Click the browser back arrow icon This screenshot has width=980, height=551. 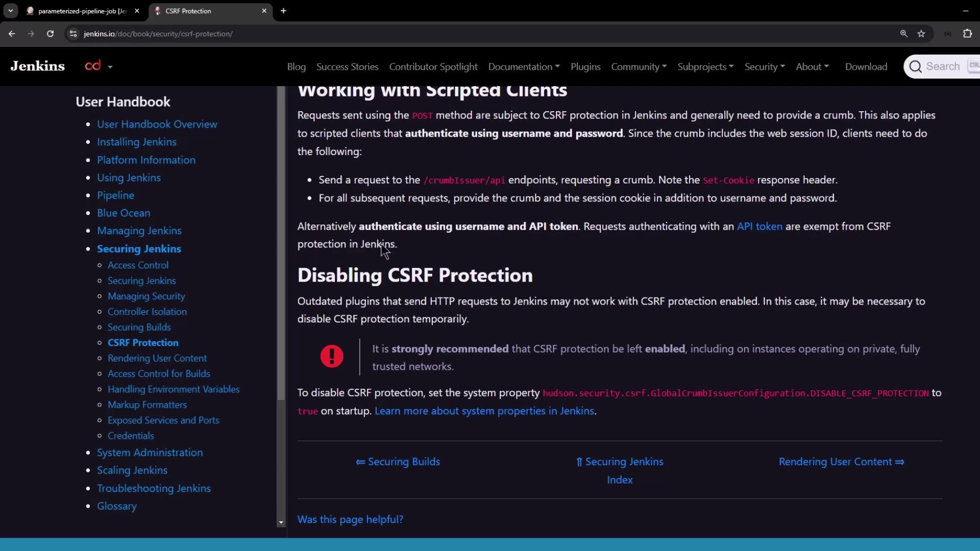pyautogui.click(x=12, y=34)
